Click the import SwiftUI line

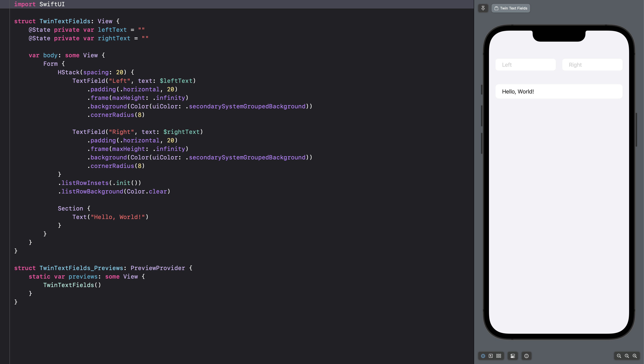(39, 4)
